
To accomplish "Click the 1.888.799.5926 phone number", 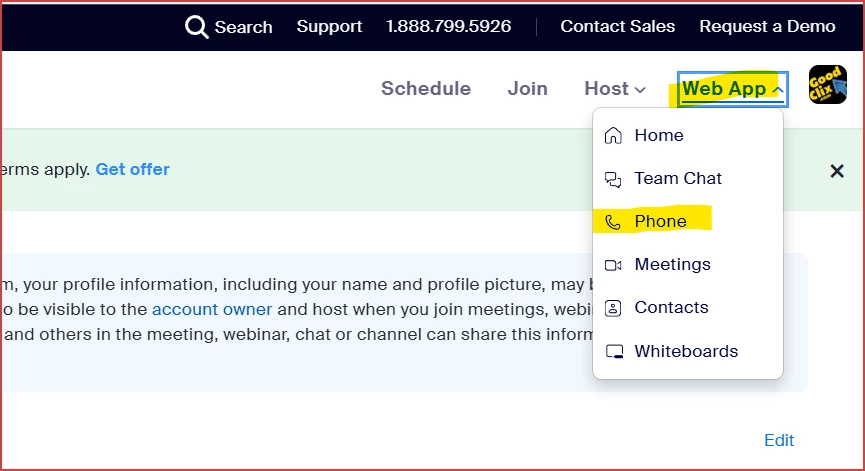I will click(x=448, y=26).
